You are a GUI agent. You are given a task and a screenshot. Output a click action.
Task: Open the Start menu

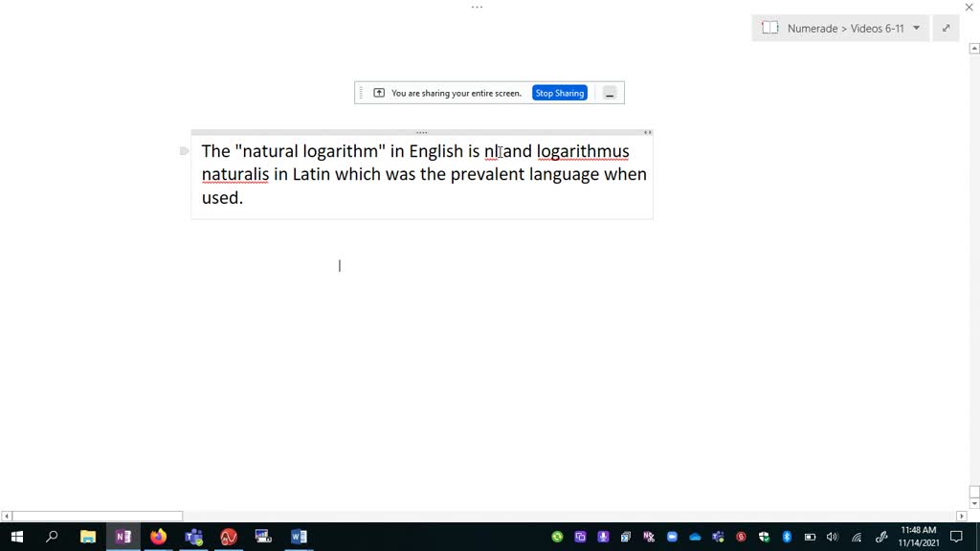[x=17, y=537]
